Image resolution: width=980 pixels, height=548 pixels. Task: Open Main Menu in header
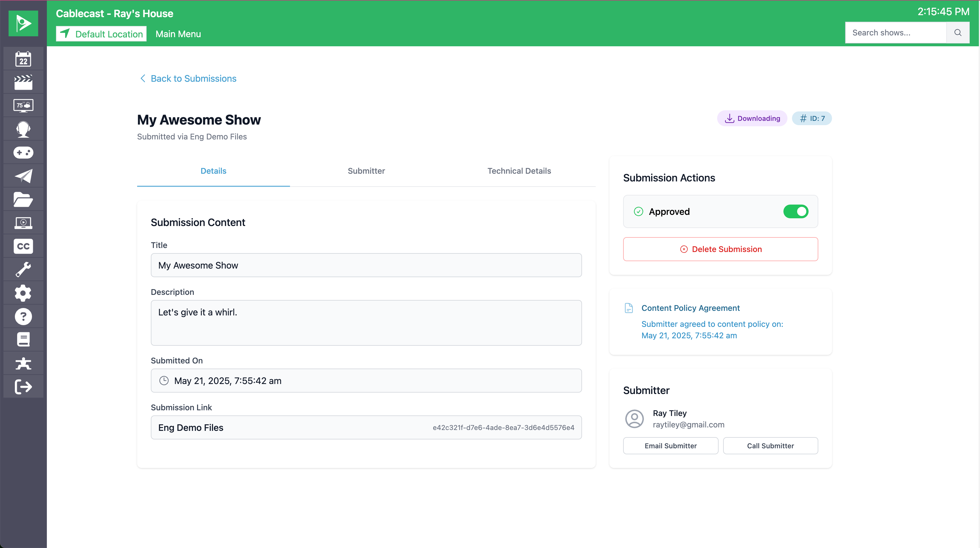click(178, 34)
